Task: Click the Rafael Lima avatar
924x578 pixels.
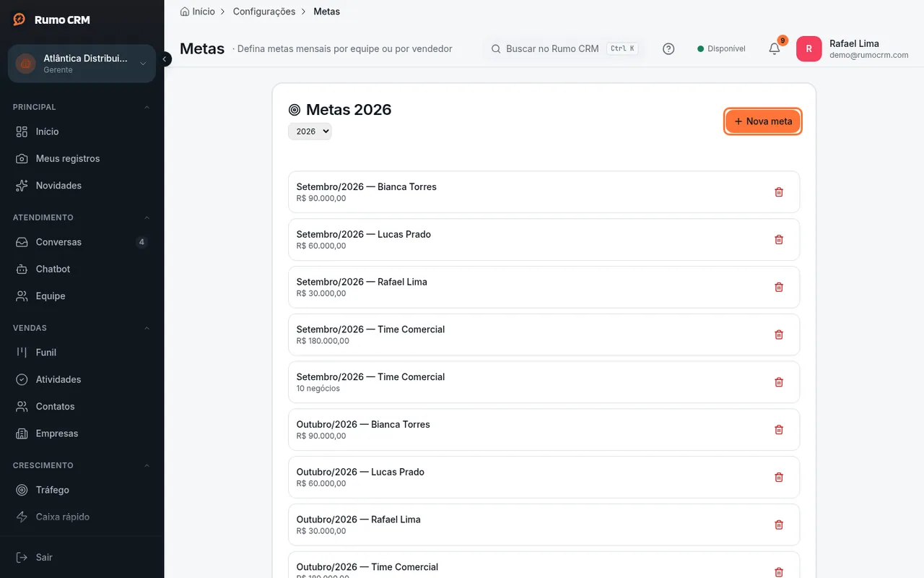Action: [x=808, y=49]
